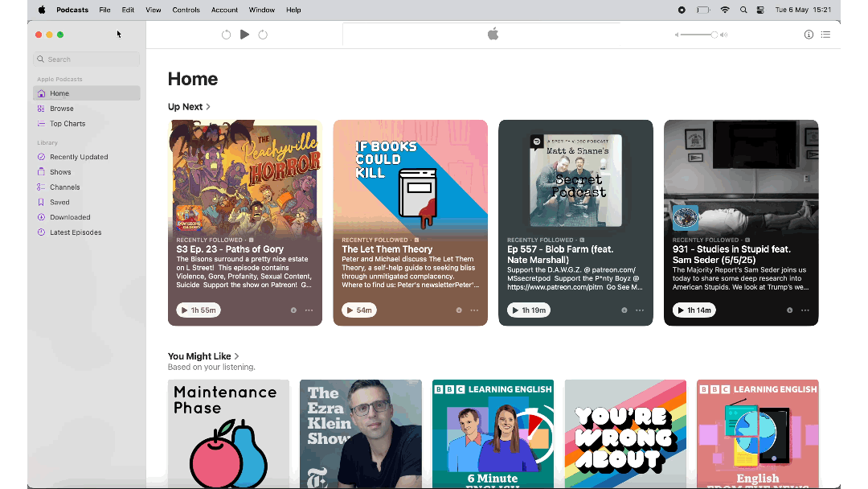Screen dimensions: 868x489
Task: Open more options on Paths of Gory card
Action: tap(309, 310)
